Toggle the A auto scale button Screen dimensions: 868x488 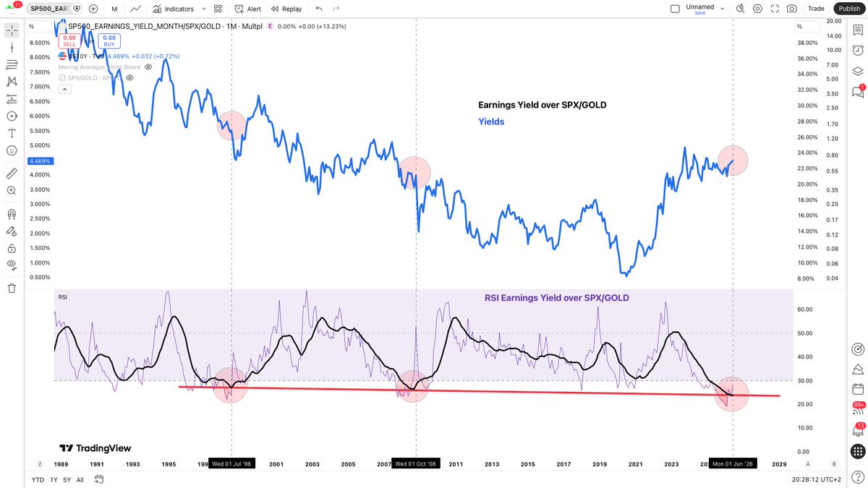(808, 463)
